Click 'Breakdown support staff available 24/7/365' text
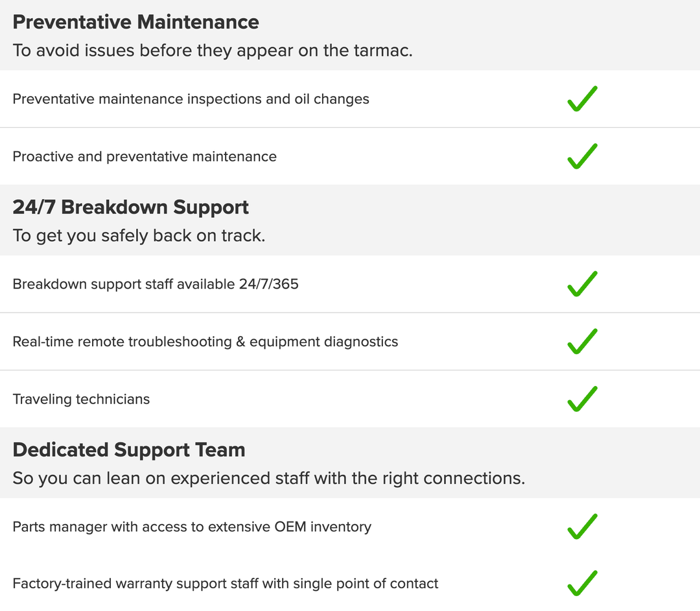 [x=156, y=284]
